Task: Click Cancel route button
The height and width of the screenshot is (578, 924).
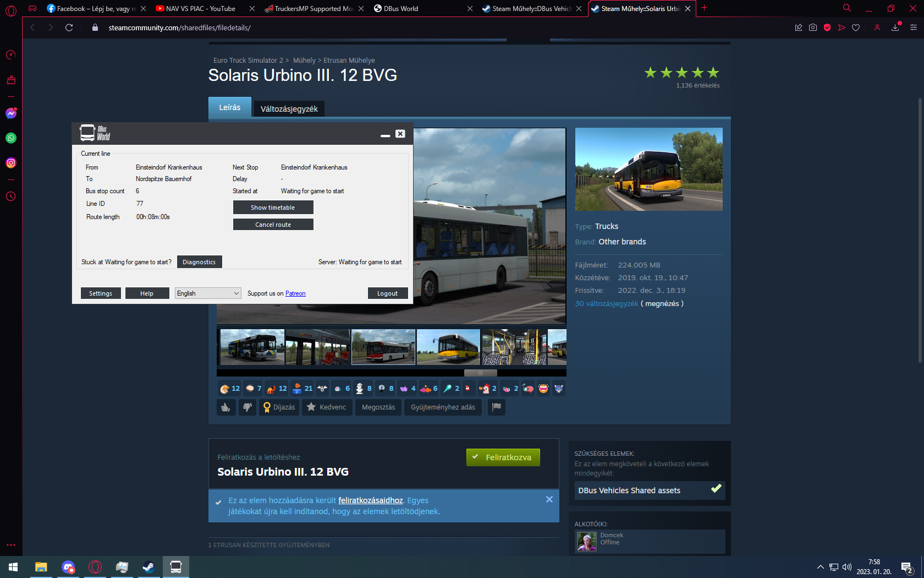Action: click(x=273, y=225)
